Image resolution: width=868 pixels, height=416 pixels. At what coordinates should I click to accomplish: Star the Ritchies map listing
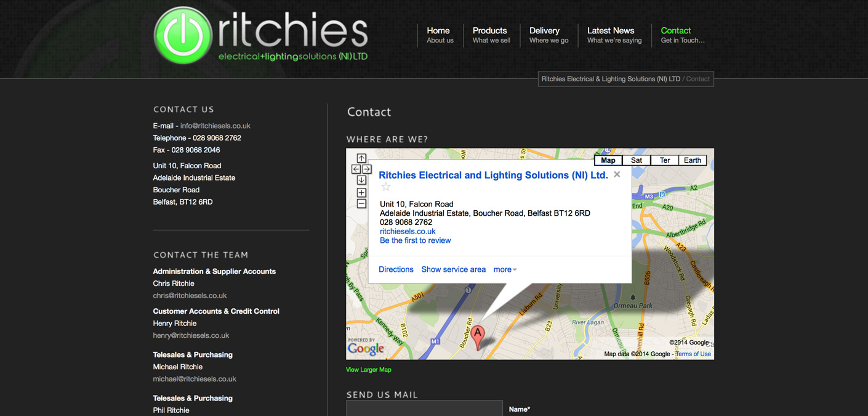386,187
